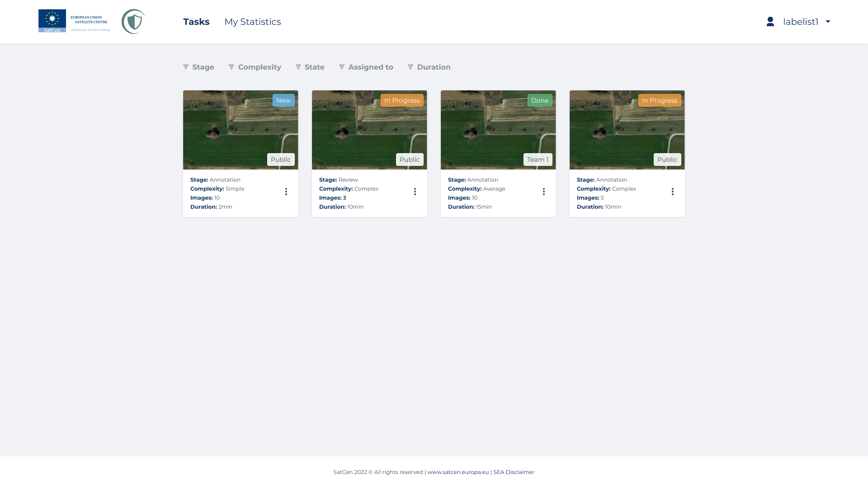This screenshot has width=868, height=488.
Task: Click the Team 1 label badge
Action: coord(538,160)
